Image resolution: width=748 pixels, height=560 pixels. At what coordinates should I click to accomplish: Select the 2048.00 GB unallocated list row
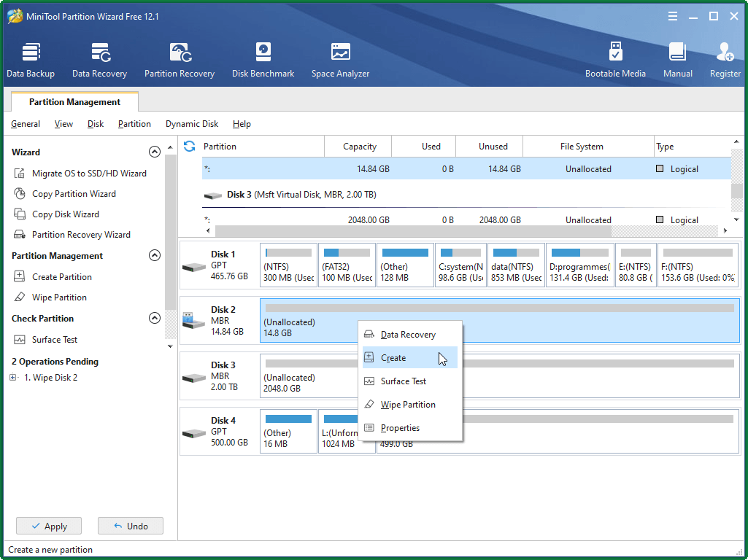click(466, 219)
